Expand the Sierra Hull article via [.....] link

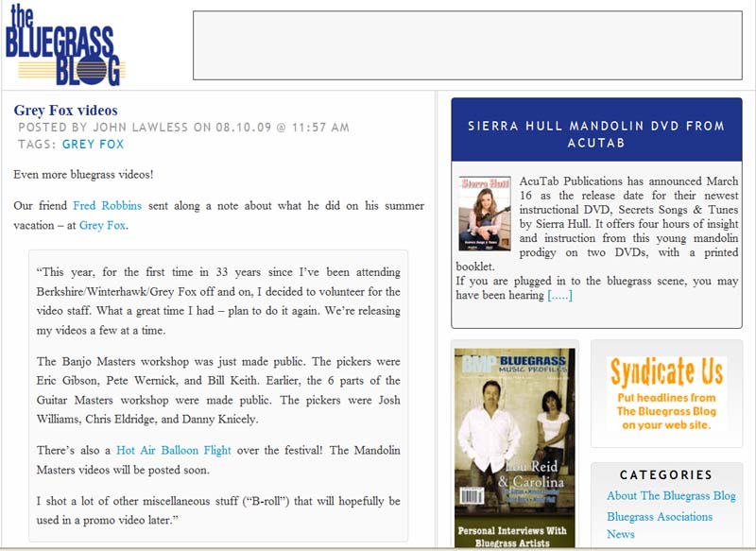click(x=559, y=295)
